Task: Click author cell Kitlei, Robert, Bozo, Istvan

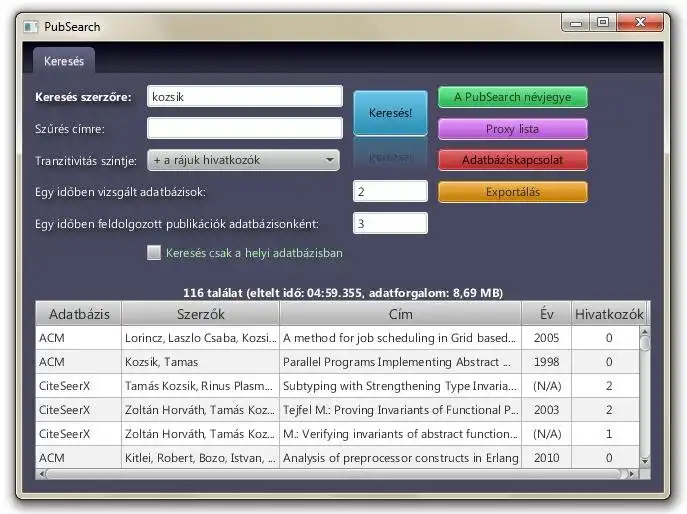Action: coord(201,458)
